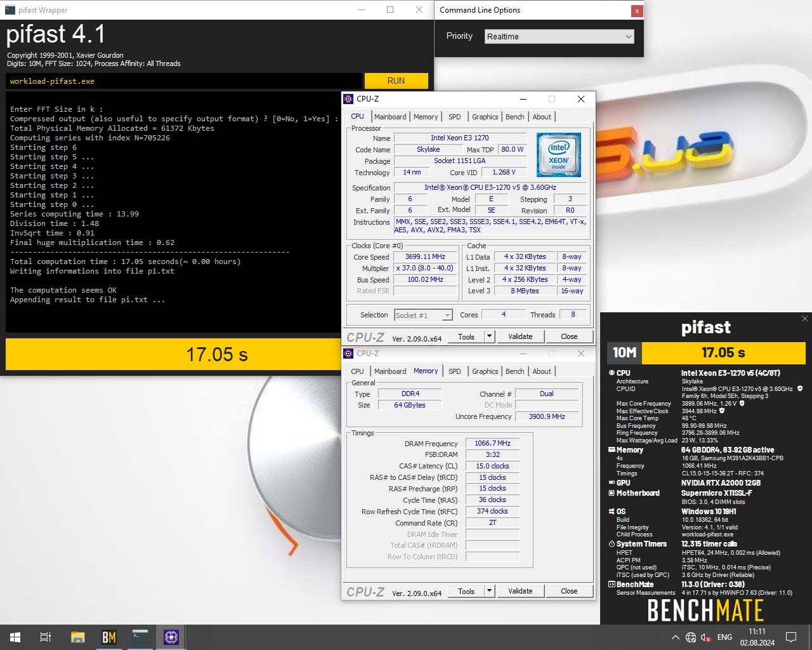Focus CPU-Z using its purple taskbar icon
Viewport: 812px width, 650px height.
(171, 637)
